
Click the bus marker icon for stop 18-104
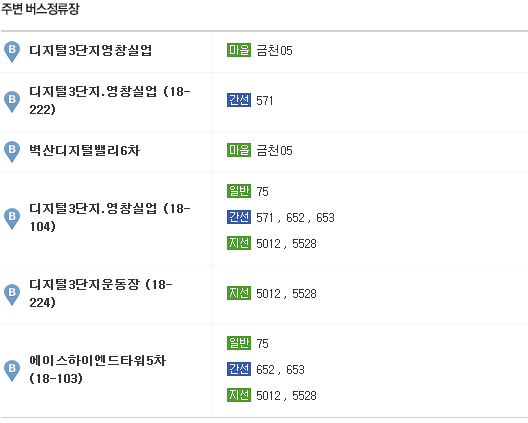pos(12,219)
